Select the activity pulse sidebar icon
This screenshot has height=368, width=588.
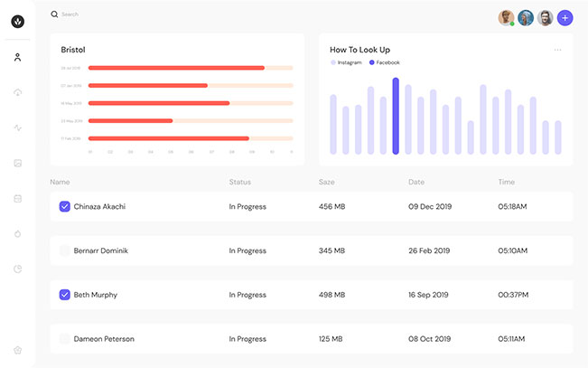[17, 127]
